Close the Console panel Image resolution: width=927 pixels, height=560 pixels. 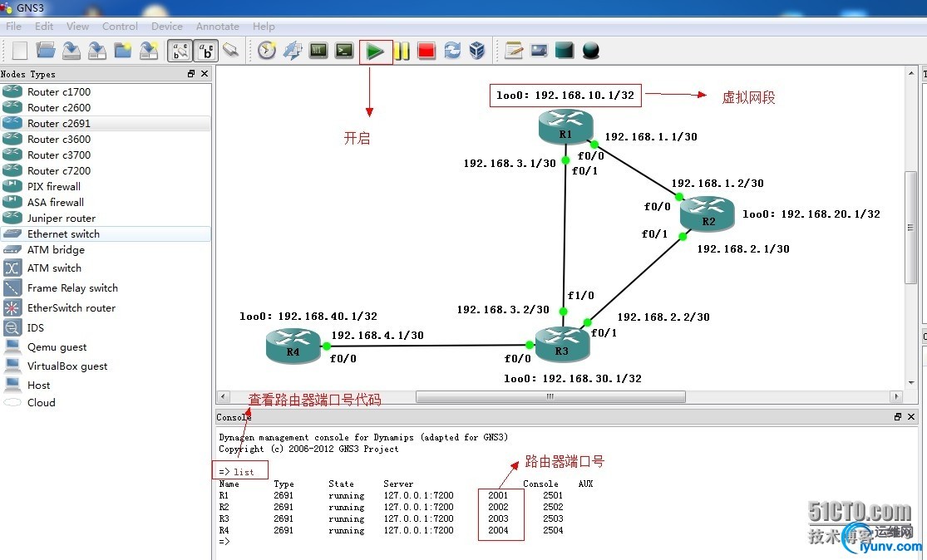coord(911,416)
